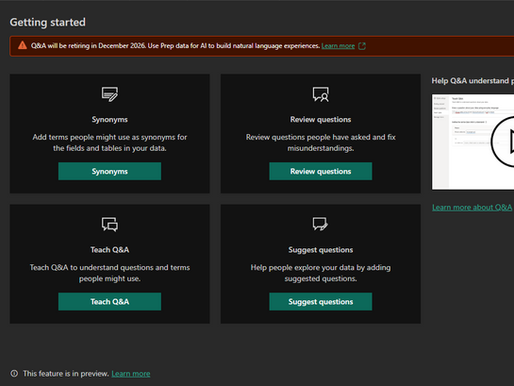Open the Synonyms button
Screen dimensions: 514x386
pyautogui.click(x=110, y=171)
